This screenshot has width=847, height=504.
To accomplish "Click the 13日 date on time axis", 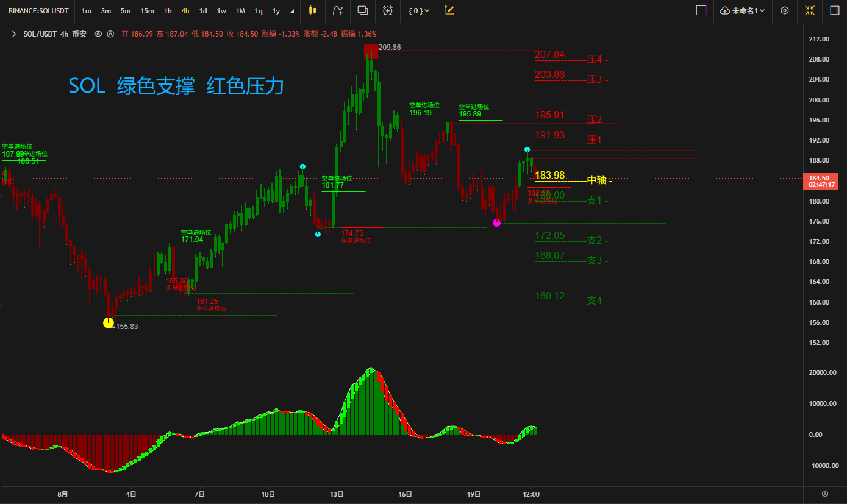I will click(337, 494).
